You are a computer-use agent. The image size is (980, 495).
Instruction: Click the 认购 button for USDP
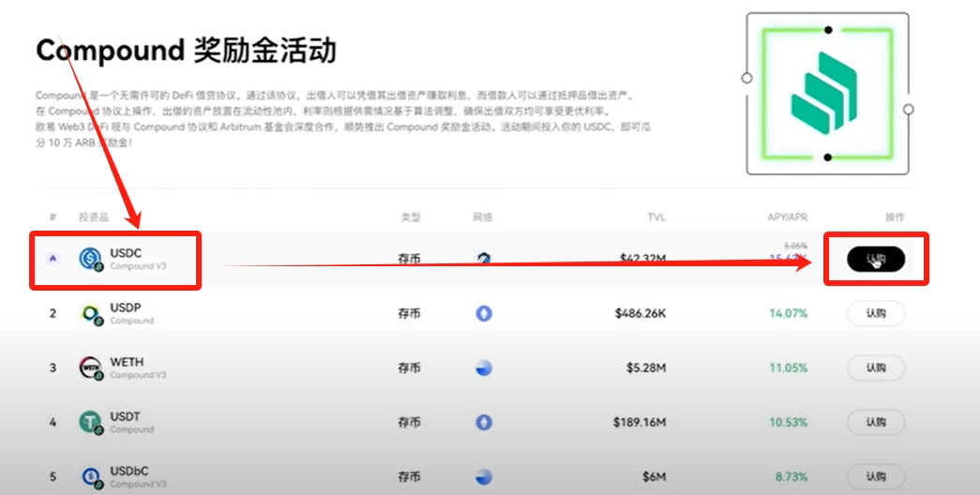(876, 313)
